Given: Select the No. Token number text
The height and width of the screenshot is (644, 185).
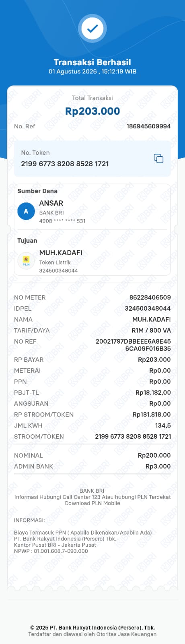Looking at the screenshot, I should coord(65,164).
